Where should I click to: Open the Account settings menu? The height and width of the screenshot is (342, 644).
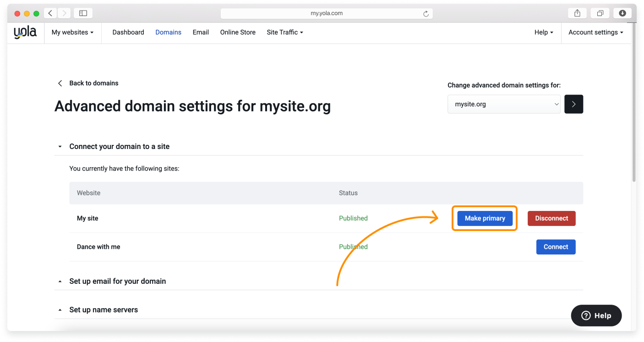coord(595,32)
